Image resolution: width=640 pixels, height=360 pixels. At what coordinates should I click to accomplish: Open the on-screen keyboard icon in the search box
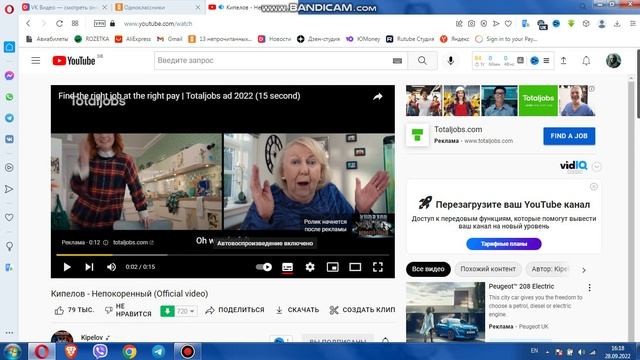397,61
